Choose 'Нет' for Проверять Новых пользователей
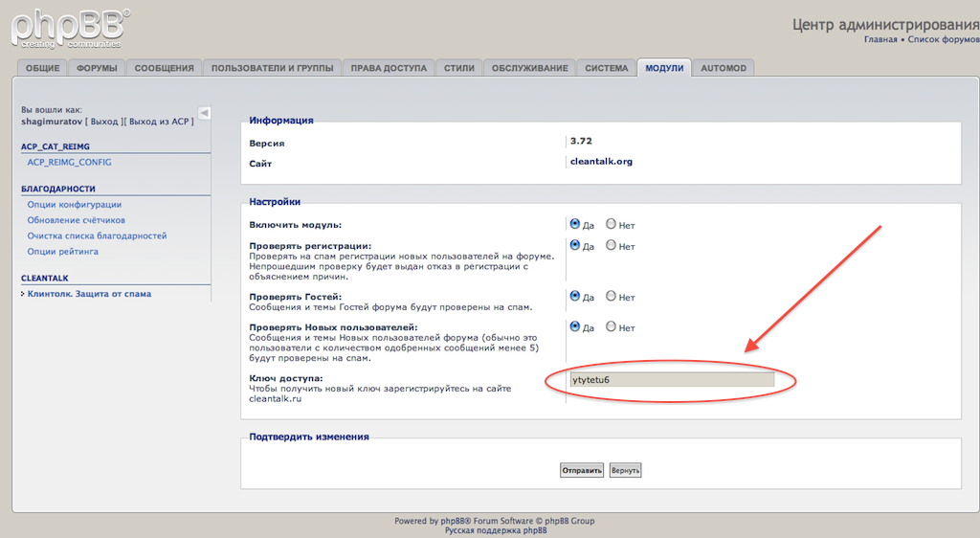Image resolution: width=980 pixels, height=538 pixels. coord(612,327)
